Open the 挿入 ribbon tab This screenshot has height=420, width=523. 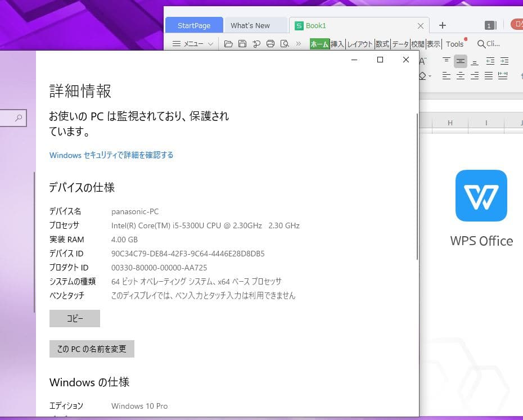[337, 44]
